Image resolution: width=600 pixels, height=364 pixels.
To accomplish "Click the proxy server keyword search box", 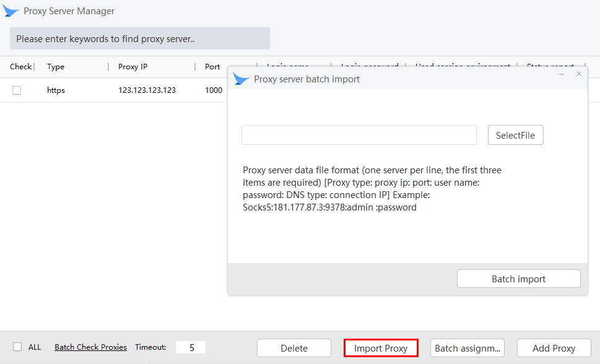I will point(140,38).
